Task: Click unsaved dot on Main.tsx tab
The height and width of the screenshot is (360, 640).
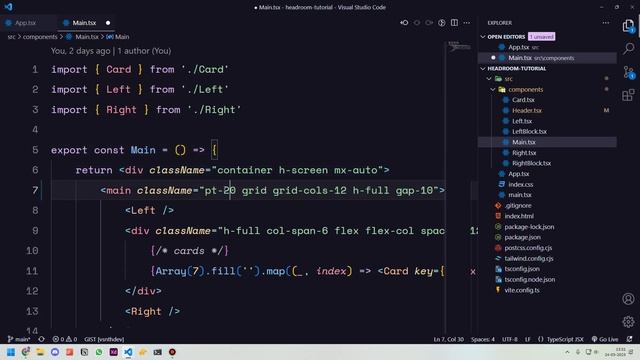Action: pyautogui.click(x=108, y=23)
